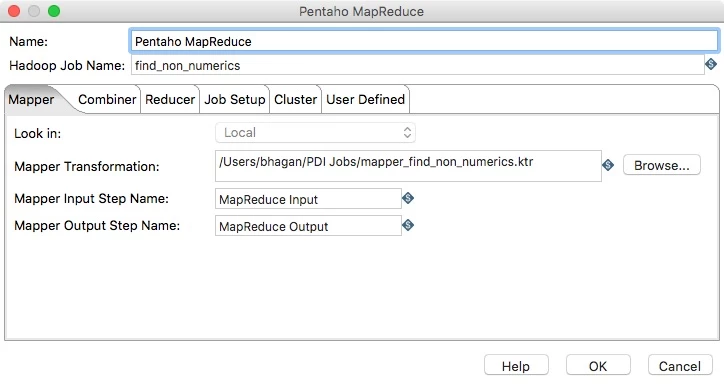Open Help for this dialog
The image size is (724, 387).
(x=516, y=366)
